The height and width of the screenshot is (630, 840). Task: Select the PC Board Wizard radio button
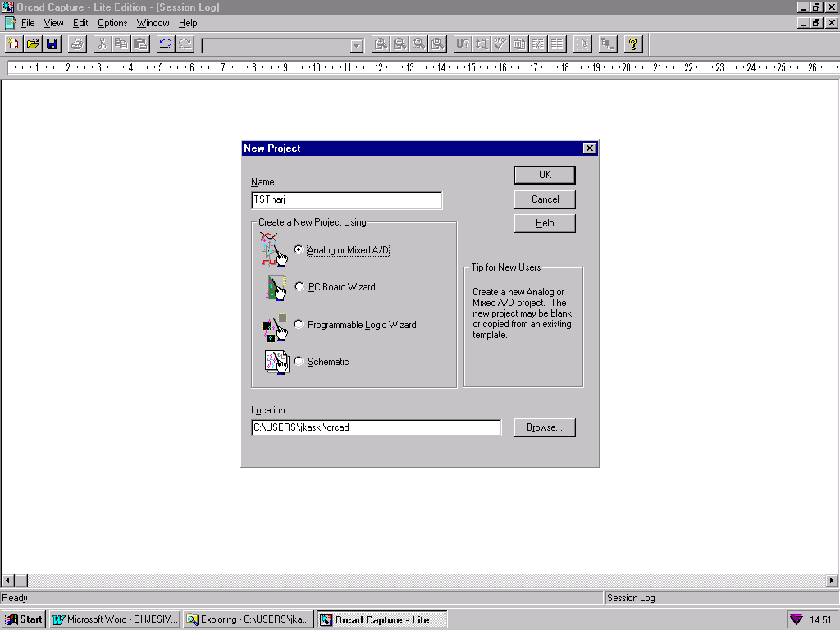pos(299,286)
